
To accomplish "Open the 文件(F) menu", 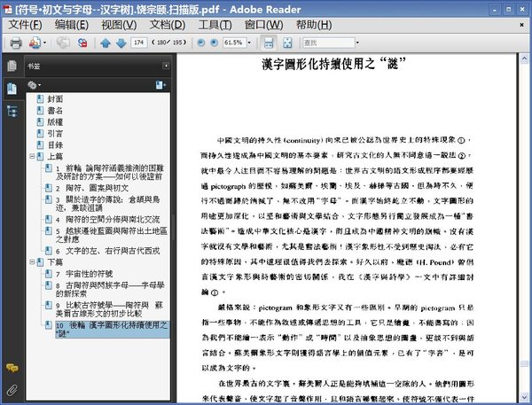I will tap(26, 25).
